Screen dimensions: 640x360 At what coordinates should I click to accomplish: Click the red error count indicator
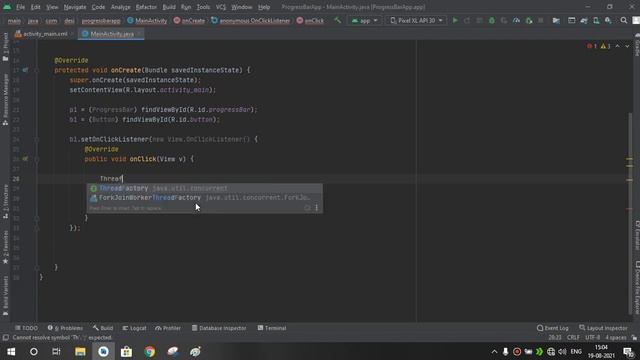point(592,46)
